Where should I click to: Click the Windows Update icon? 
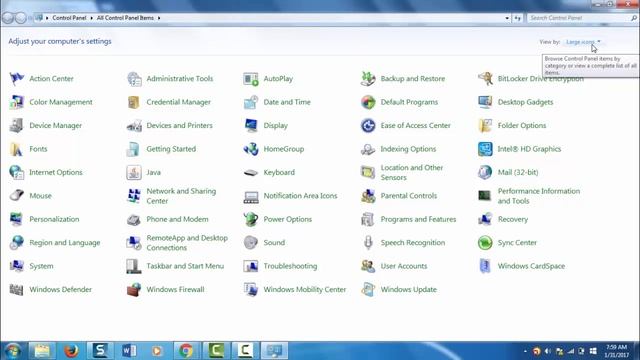click(x=368, y=289)
